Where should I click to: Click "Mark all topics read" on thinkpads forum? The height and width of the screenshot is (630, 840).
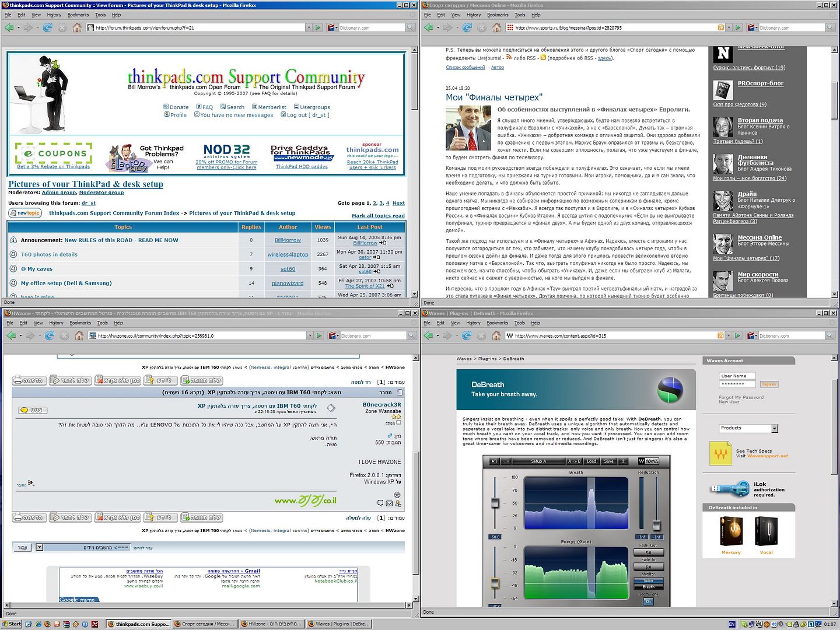pos(378,216)
